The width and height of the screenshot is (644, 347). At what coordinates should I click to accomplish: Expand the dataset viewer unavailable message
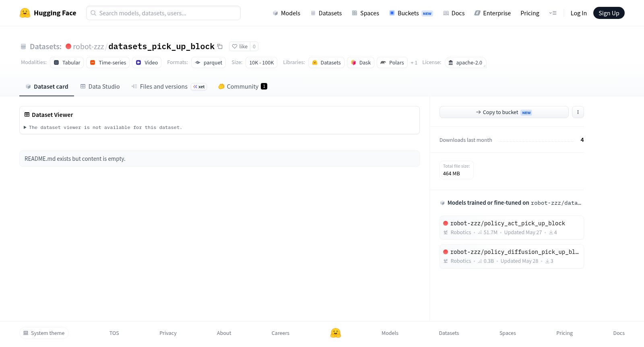point(103,127)
